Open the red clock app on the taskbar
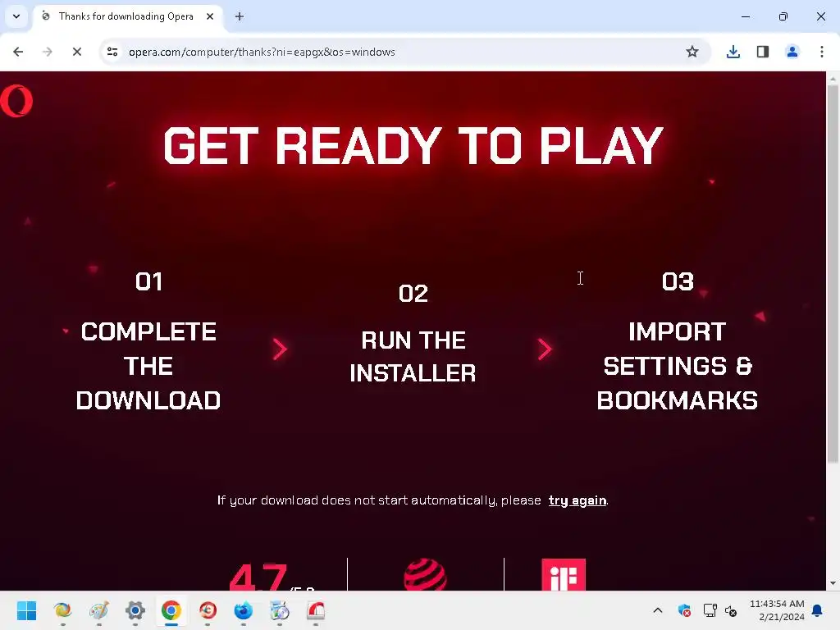840x630 pixels. 208,610
